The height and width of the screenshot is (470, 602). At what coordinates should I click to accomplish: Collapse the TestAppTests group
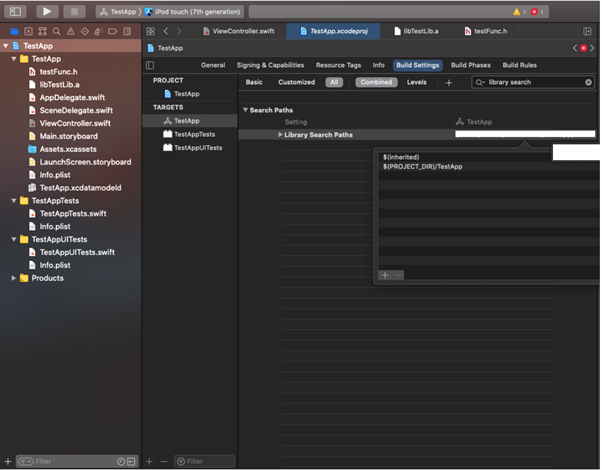[x=14, y=200]
